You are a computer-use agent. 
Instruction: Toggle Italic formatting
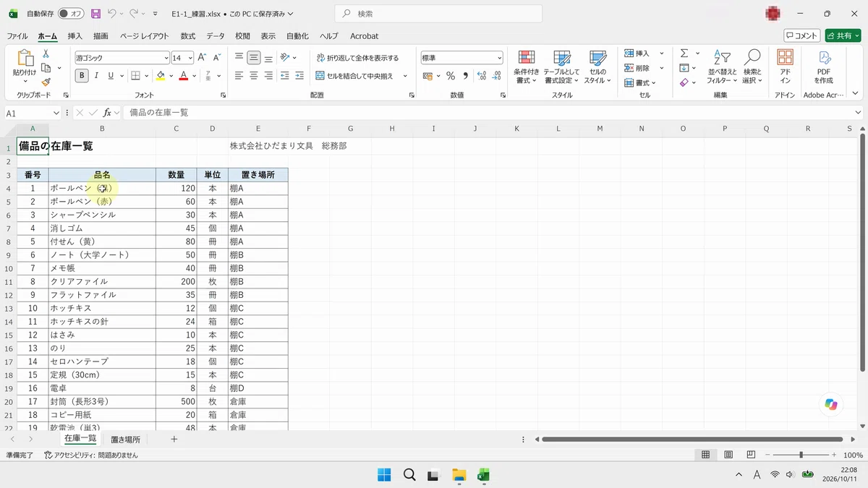tap(96, 75)
